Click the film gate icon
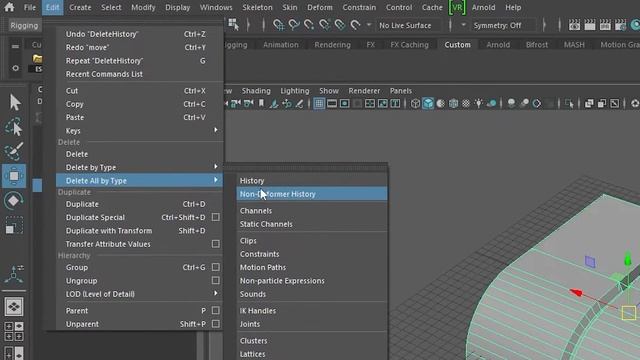This screenshot has height=360, width=640. pyautogui.click(x=332, y=104)
